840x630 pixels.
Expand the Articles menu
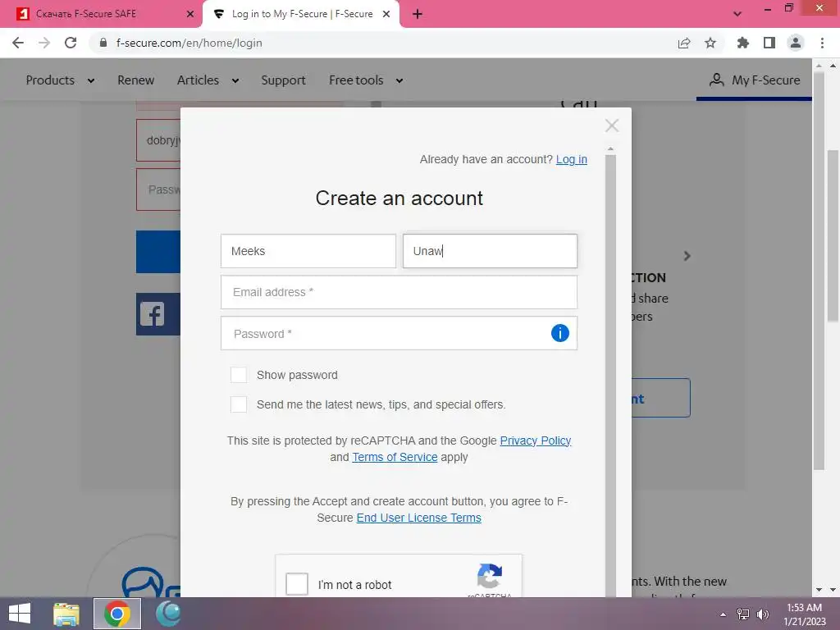208,80
